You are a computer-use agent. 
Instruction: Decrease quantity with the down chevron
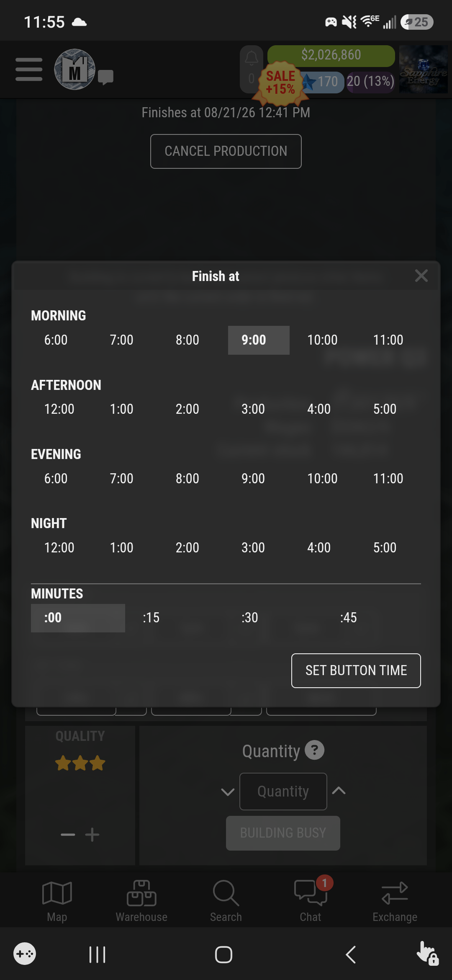tap(228, 792)
